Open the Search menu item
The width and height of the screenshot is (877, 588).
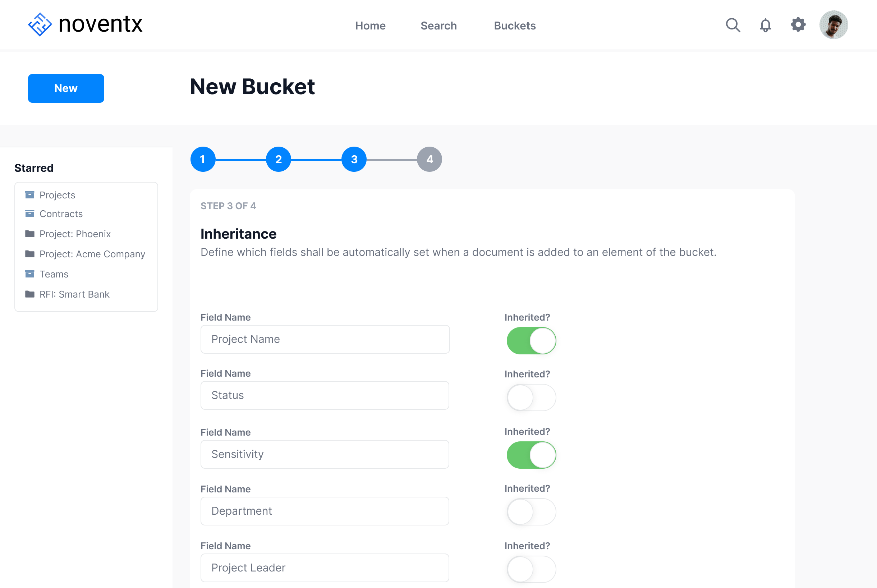pos(438,26)
